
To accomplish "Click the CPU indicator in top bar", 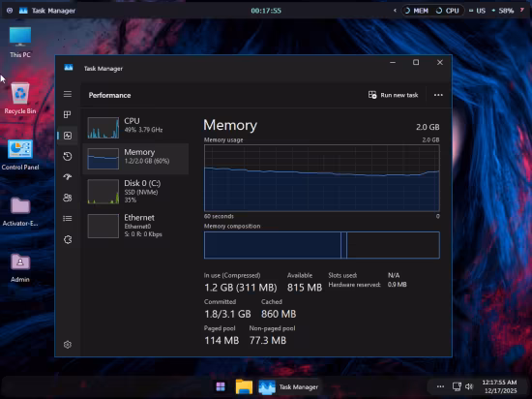I will click(448, 11).
